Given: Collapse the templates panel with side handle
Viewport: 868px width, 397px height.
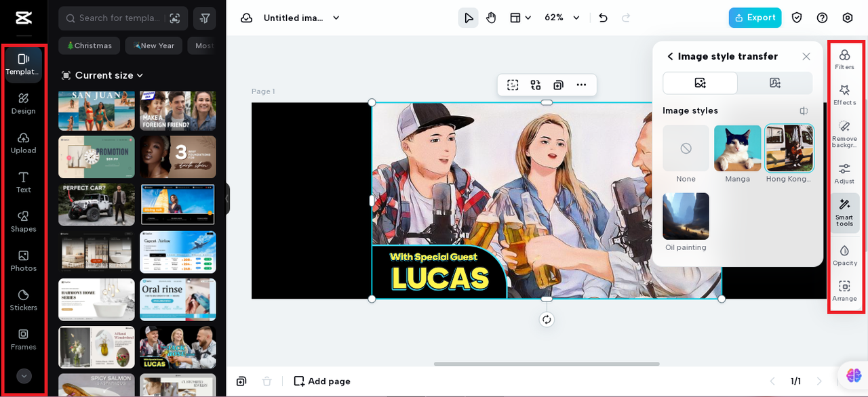Looking at the screenshot, I should pyautogui.click(x=227, y=198).
